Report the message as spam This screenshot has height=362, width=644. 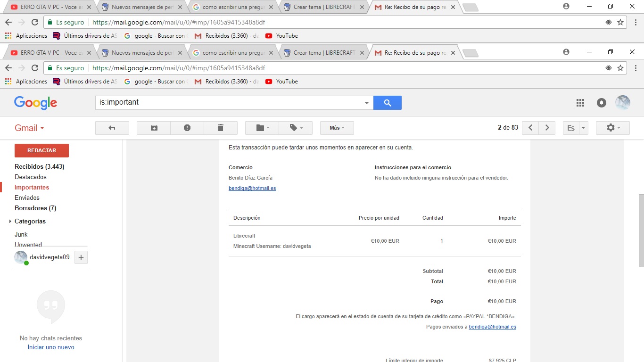187,128
